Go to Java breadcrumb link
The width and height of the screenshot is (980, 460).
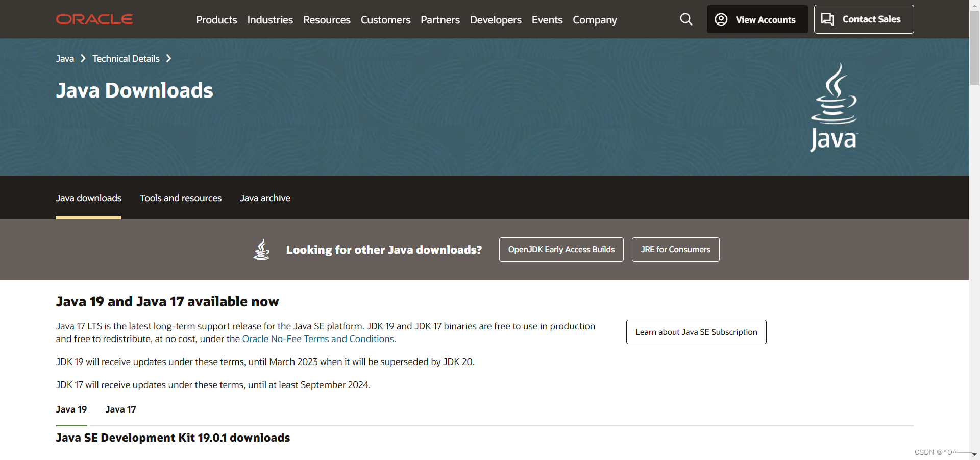click(x=65, y=59)
